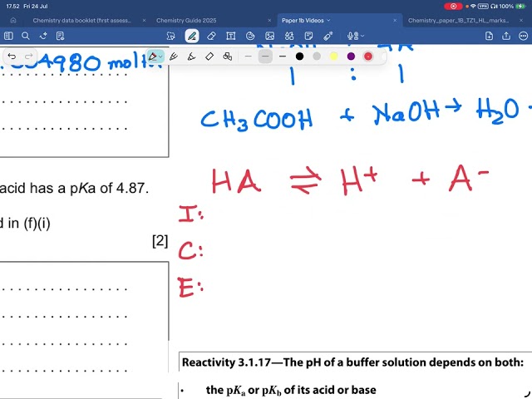The image size is (532, 399).
Task: Select the lasso selection tool
Action: pyautogui.click(x=171, y=36)
